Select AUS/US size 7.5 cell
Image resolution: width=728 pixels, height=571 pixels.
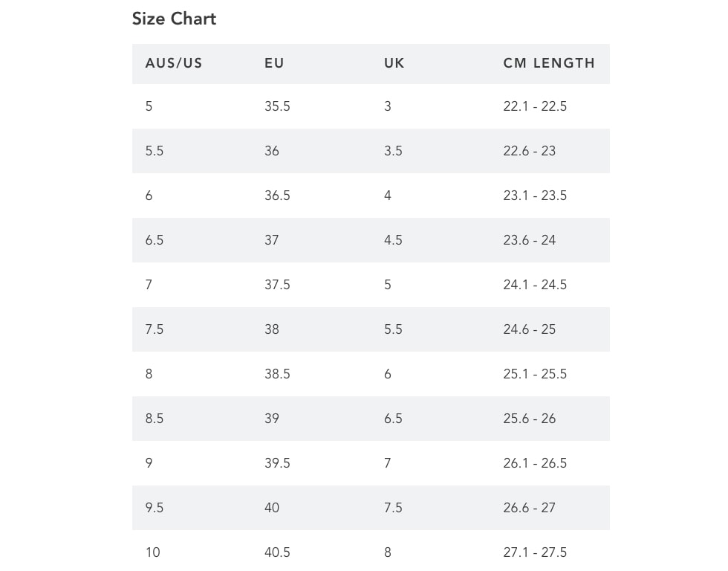(x=155, y=329)
